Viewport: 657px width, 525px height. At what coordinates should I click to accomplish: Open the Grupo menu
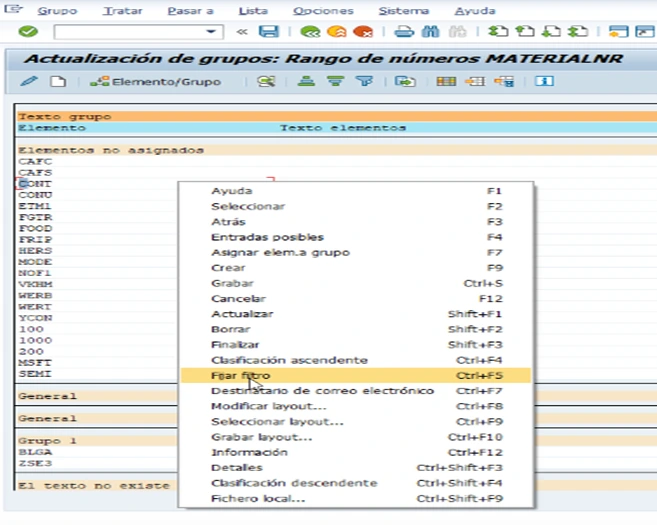[57, 10]
